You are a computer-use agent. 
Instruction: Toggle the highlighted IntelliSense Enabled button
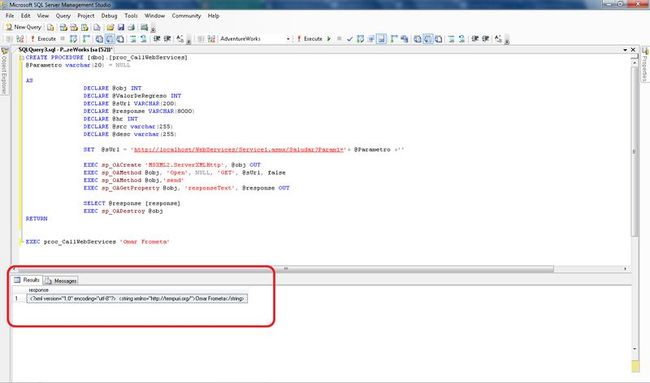[x=382, y=39]
